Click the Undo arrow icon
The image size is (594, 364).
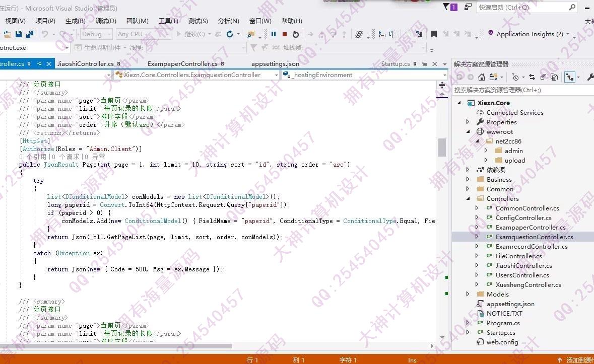tap(45, 34)
